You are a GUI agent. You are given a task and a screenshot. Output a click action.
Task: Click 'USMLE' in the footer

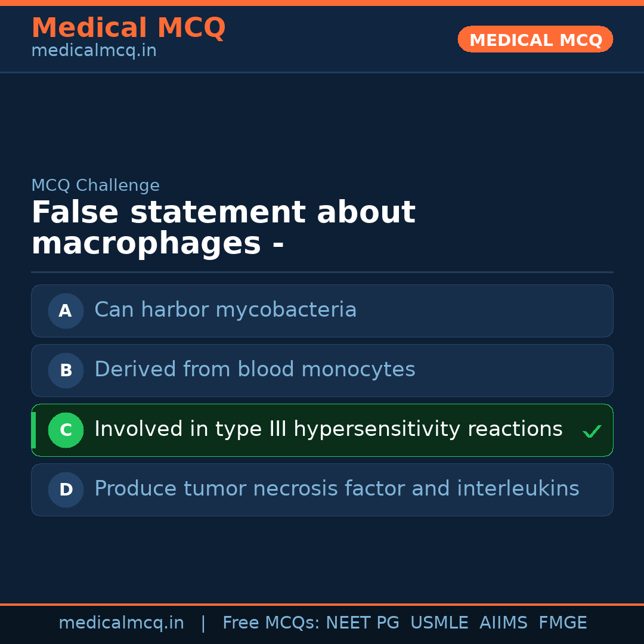click(439, 623)
